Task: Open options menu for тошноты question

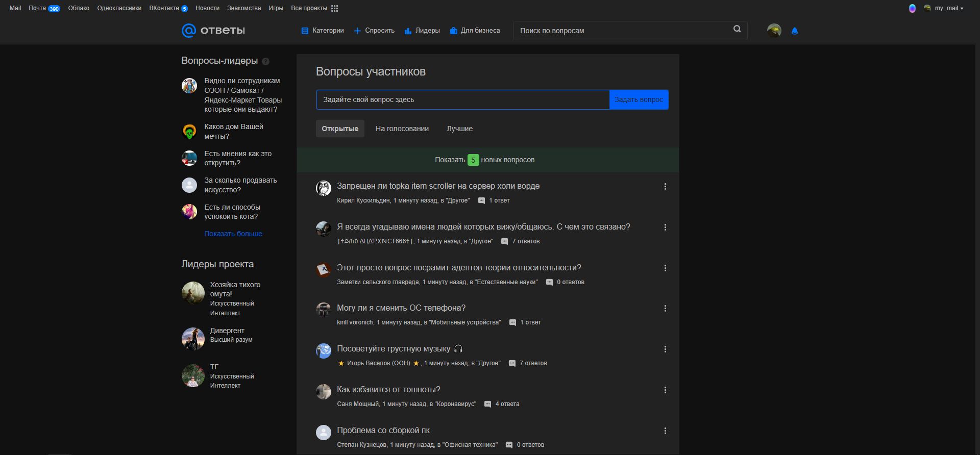Action: click(665, 390)
